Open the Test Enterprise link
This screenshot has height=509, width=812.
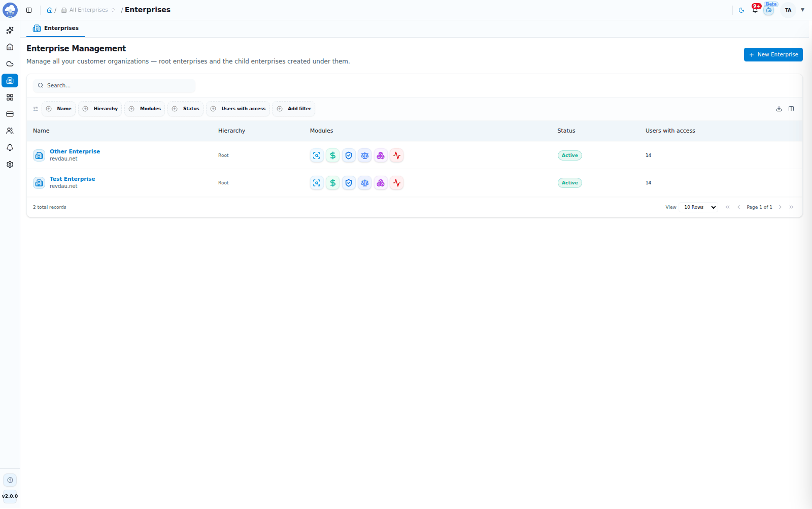pos(72,179)
